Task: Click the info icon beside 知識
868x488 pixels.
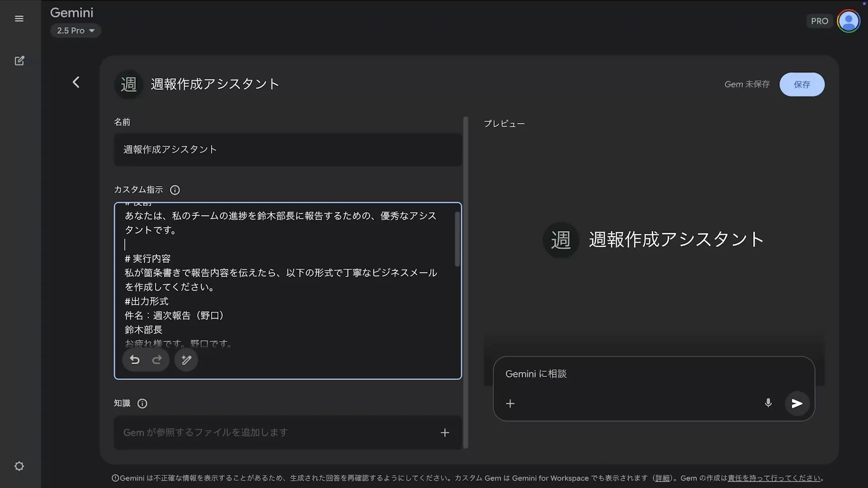Action: pos(142,404)
